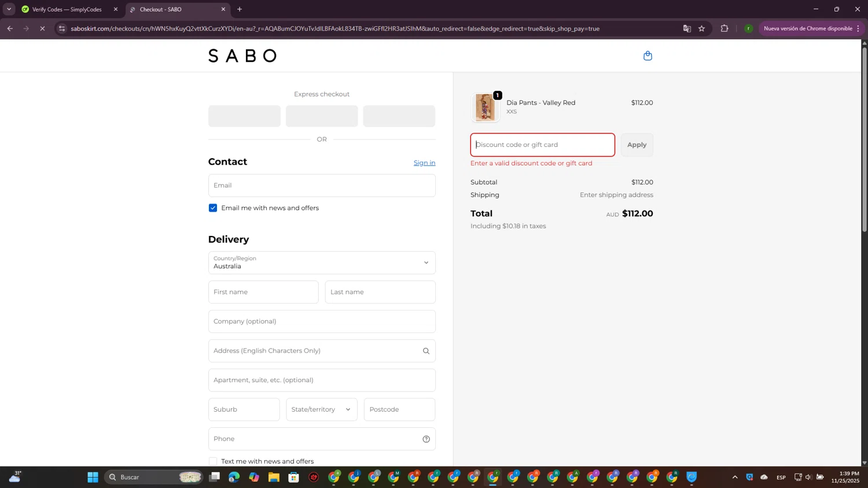
Task: Switch the ESP input language indicator
Action: point(781,477)
